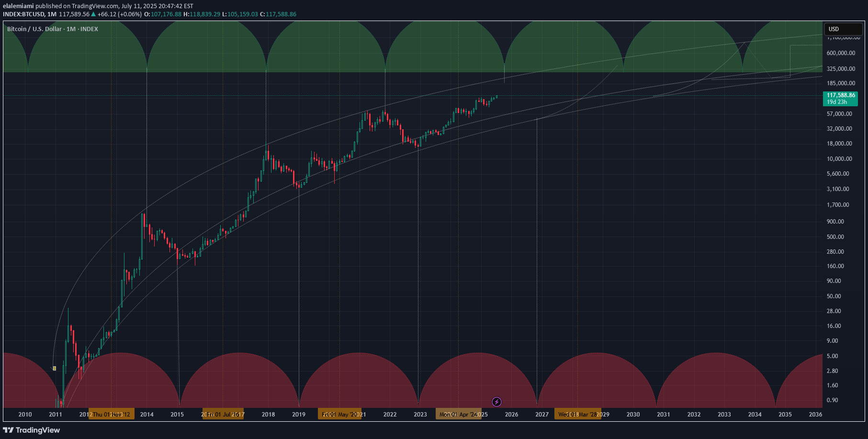Click the open value 107,176.88
The image size is (868, 439).
coord(166,14)
